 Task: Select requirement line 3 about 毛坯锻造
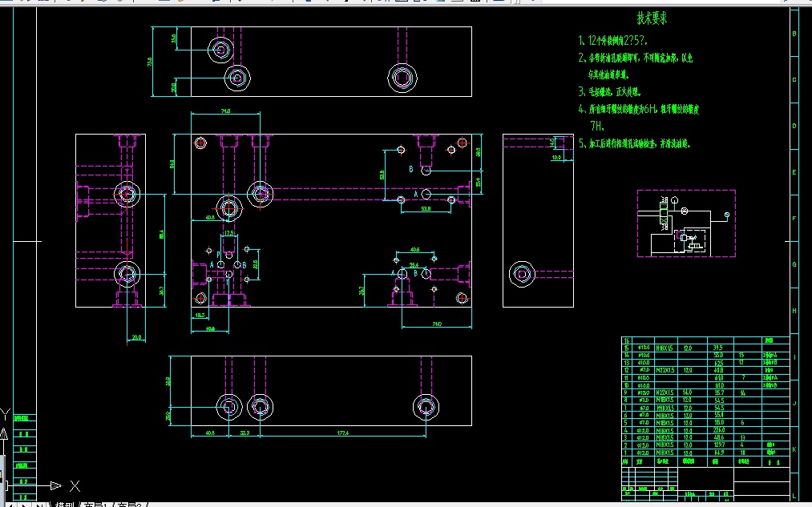click(609, 92)
